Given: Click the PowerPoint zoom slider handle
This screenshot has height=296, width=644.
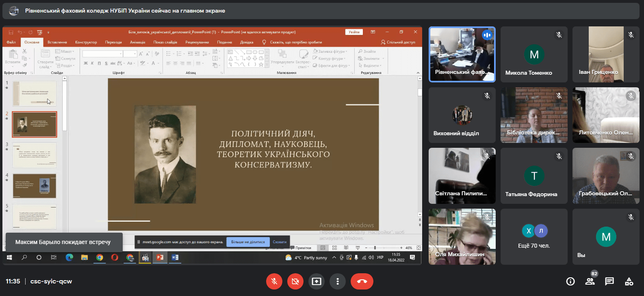Looking at the screenshot, I should (375, 248).
